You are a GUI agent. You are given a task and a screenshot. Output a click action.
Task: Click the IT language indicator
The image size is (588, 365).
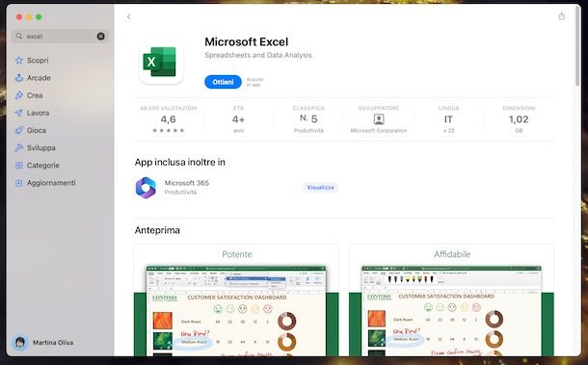click(448, 119)
